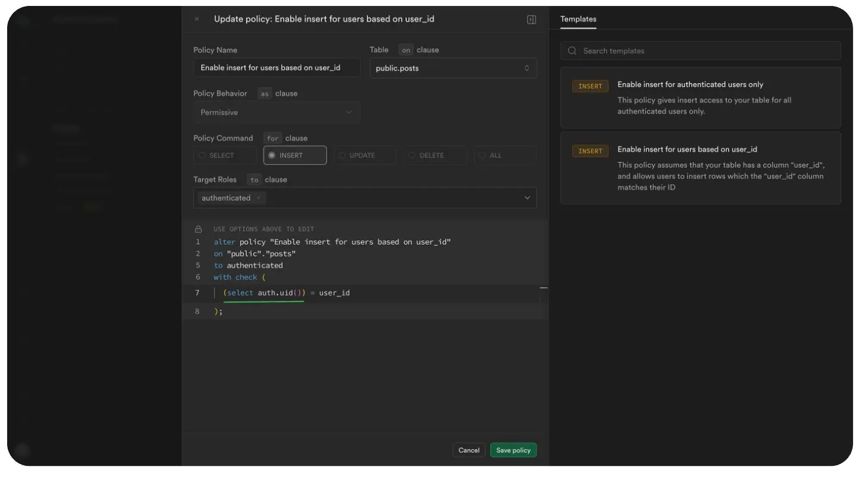Screen dimensions: 868x479
Task: Switch to the Templates tab
Action: point(578,19)
